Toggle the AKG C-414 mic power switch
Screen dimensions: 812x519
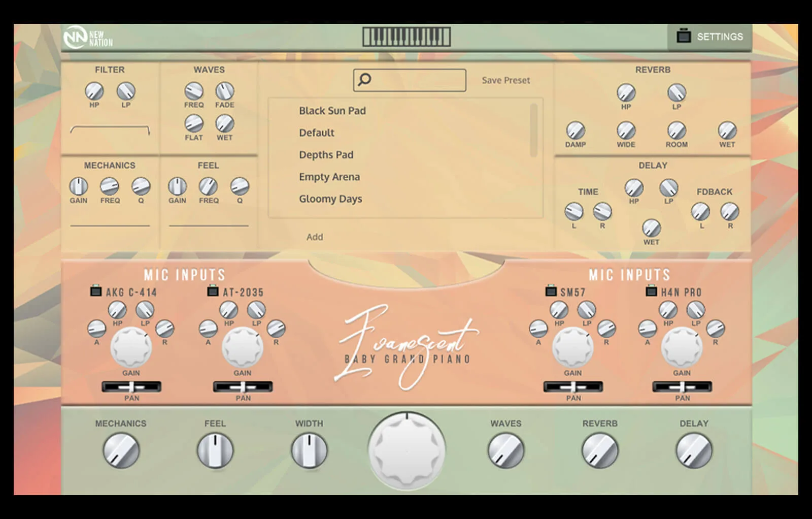(x=95, y=291)
